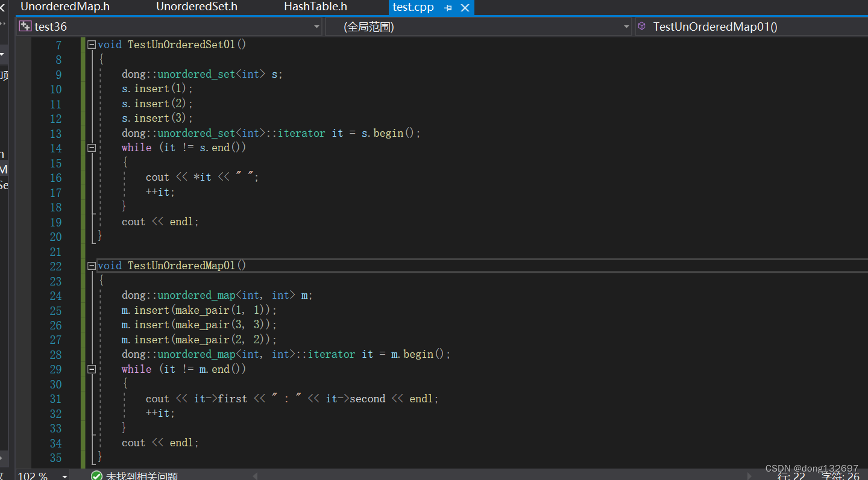
Task: Click the horizontal scrollbar left arrow
Action: pyautogui.click(x=256, y=476)
